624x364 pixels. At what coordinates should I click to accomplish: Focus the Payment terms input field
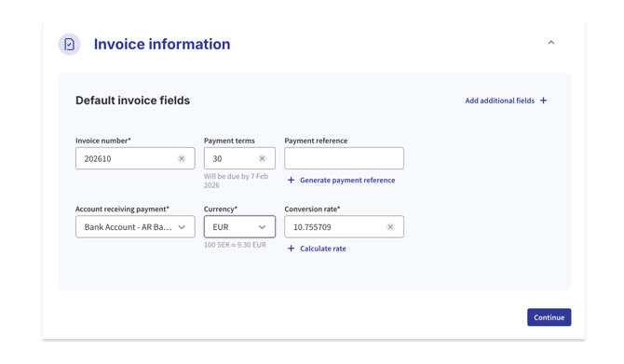239,158
